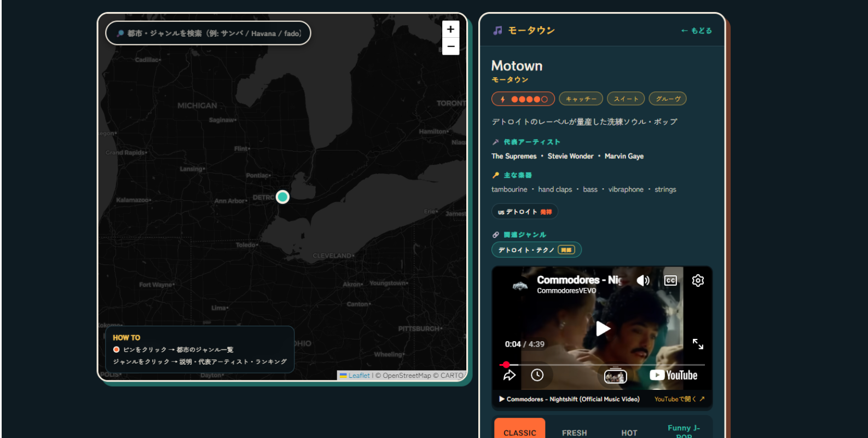Click the Toledo label on map
Viewport: 868px width, 438px height.
click(246, 245)
